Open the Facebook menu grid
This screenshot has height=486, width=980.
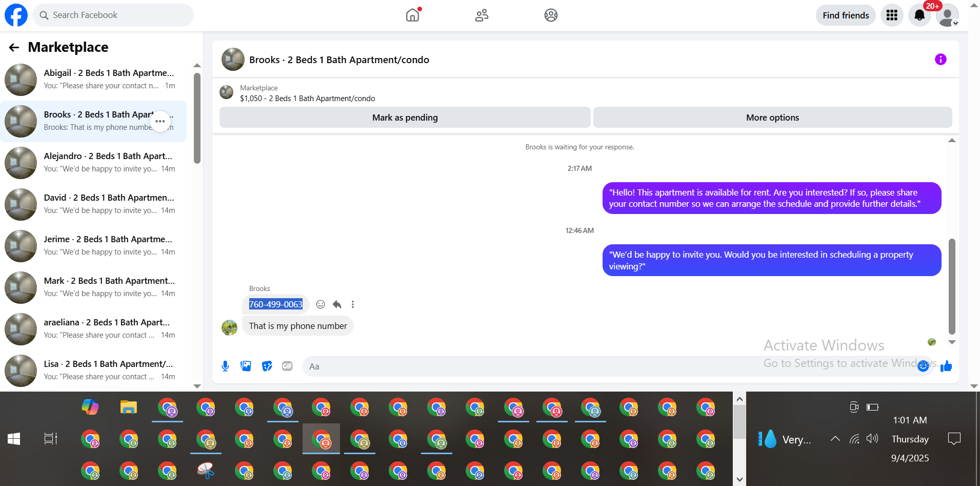point(892,15)
